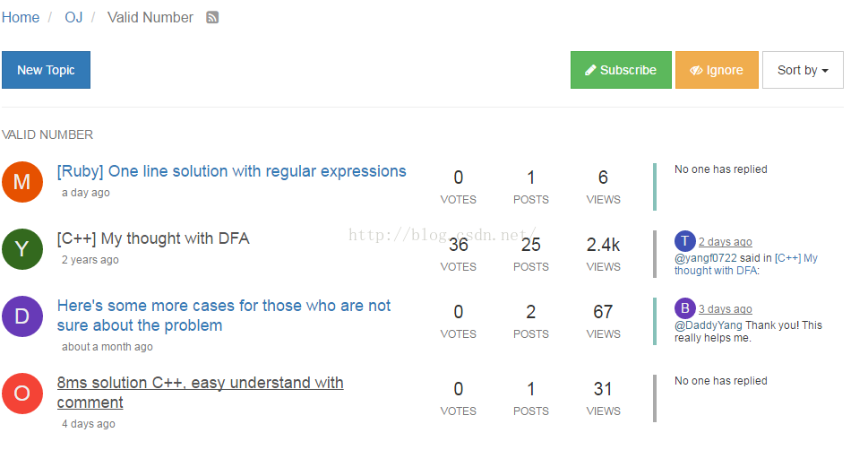Click the Valid Number breadcrumb text
868x450 pixels.
point(150,18)
